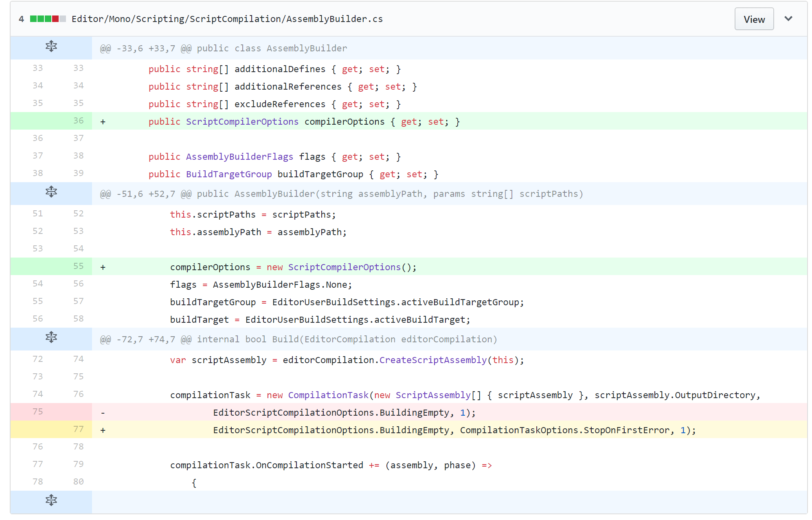Expand hidden lines at the diff bottom
812x520 pixels.
coord(51,500)
